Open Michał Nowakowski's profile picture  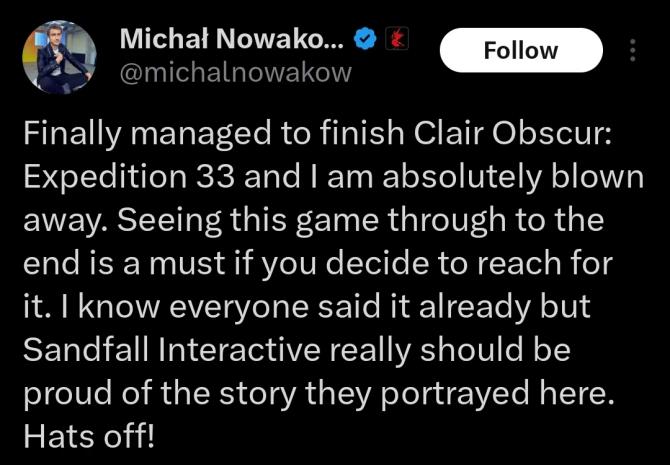[58, 56]
